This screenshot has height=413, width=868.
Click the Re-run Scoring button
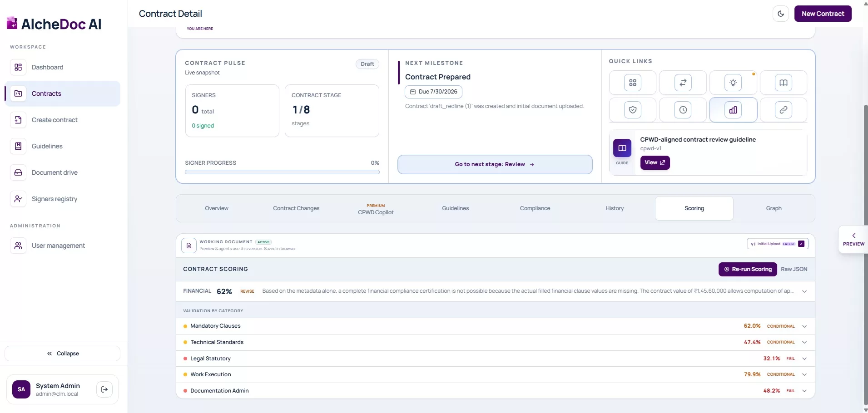pyautogui.click(x=748, y=269)
